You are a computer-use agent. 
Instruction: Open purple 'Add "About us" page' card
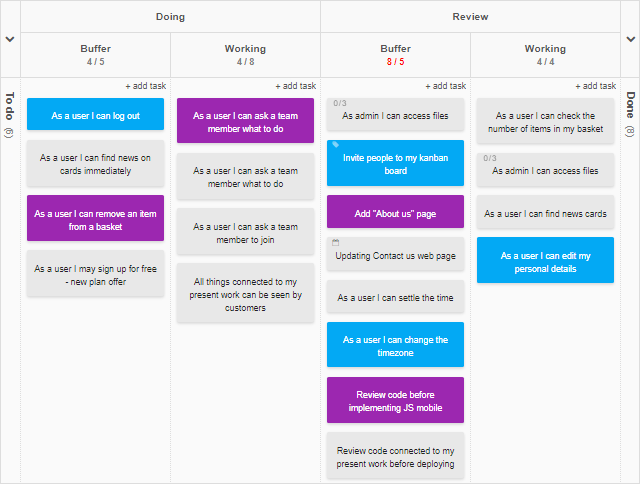point(396,211)
